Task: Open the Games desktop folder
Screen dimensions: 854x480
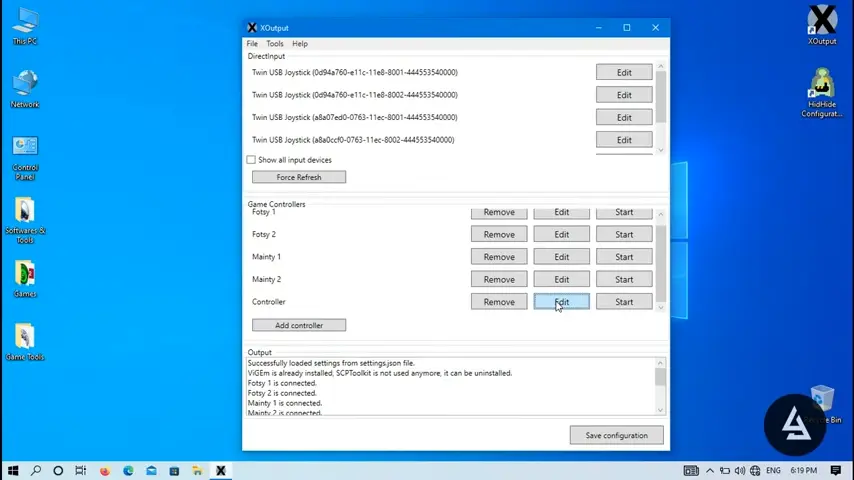Action: pos(25,279)
